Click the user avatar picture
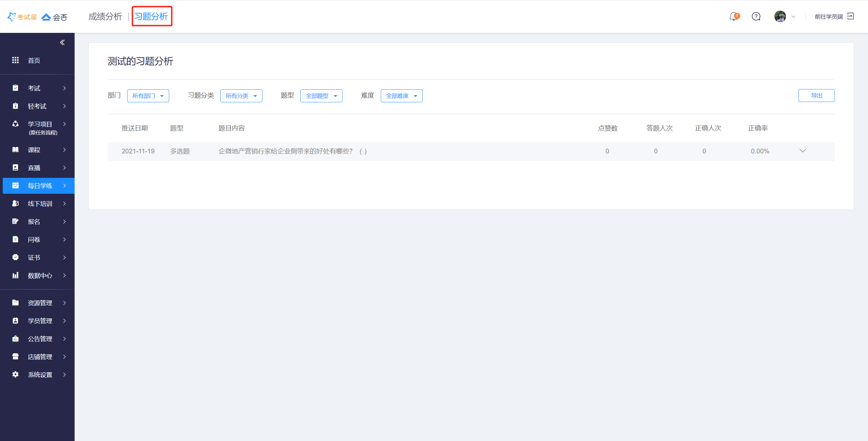The width and height of the screenshot is (868, 441). pos(780,16)
